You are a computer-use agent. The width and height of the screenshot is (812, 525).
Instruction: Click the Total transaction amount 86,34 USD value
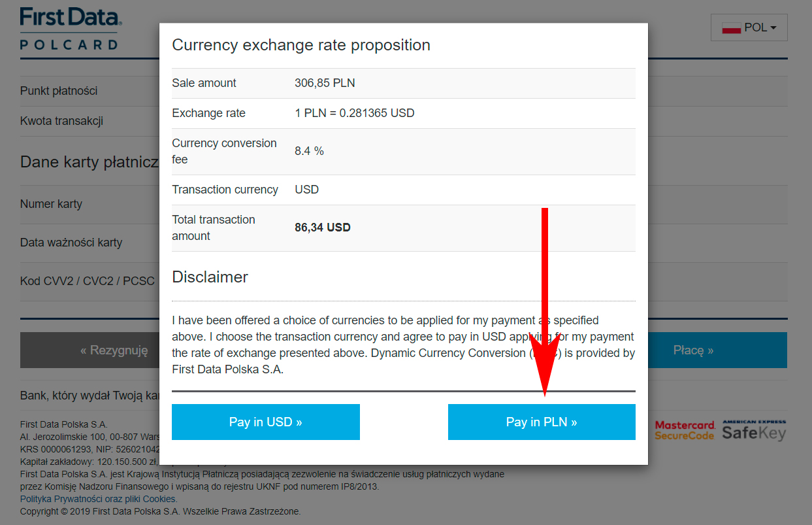(x=323, y=228)
